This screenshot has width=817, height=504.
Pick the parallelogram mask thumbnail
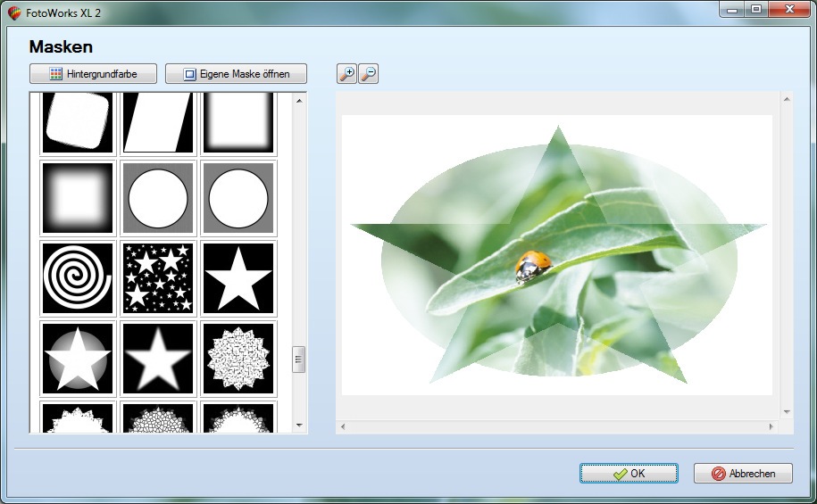[158, 123]
